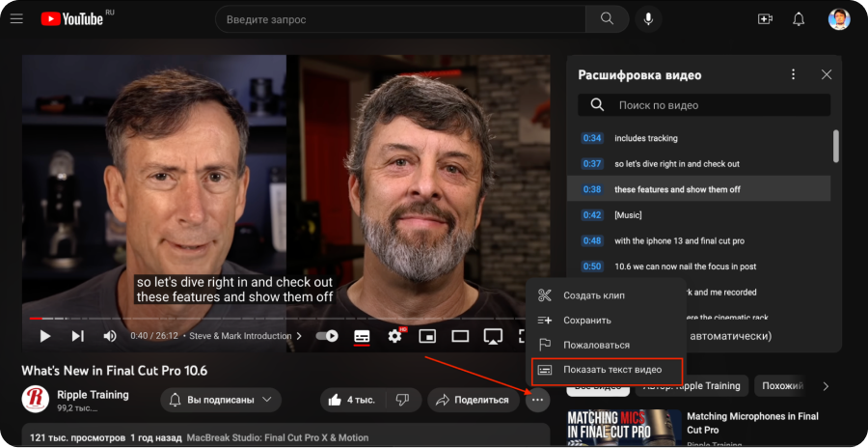Jump to 0:34 "includes tracking" line

698,138
